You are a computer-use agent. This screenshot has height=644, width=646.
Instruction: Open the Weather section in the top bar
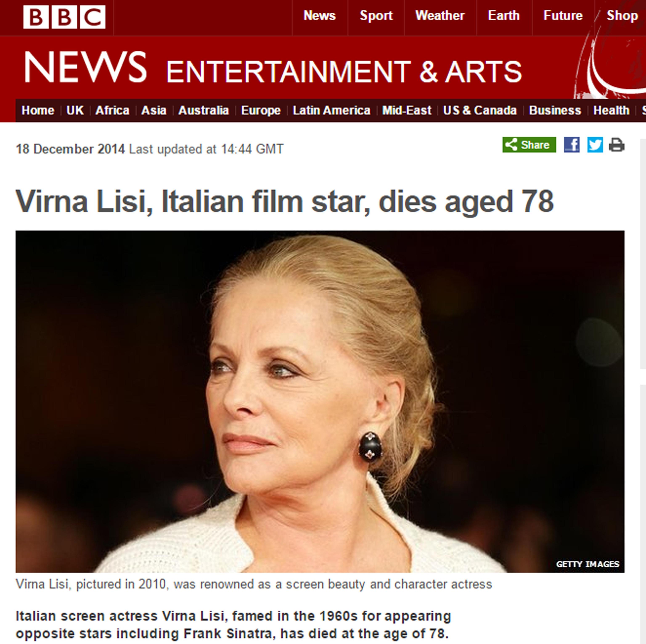tap(440, 16)
